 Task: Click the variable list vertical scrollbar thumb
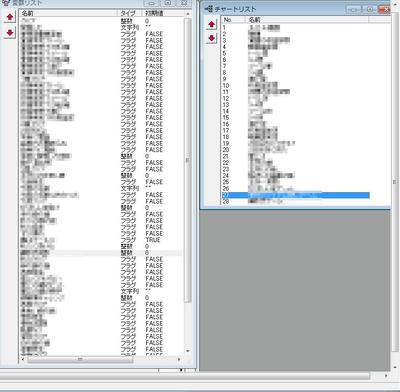[188, 160]
